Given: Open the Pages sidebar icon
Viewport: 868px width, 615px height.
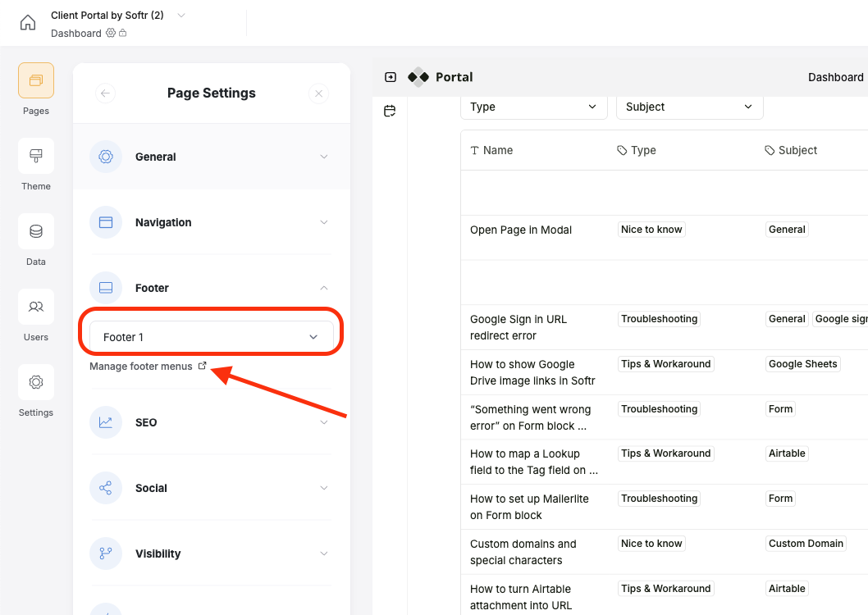Looking at the screenshot, I should [x=36, y=80].
